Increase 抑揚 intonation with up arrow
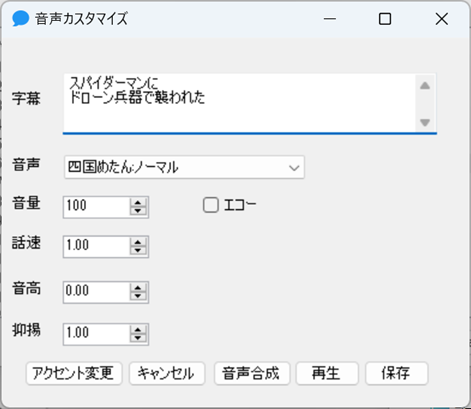471x409 pixels. click(138, 330)
